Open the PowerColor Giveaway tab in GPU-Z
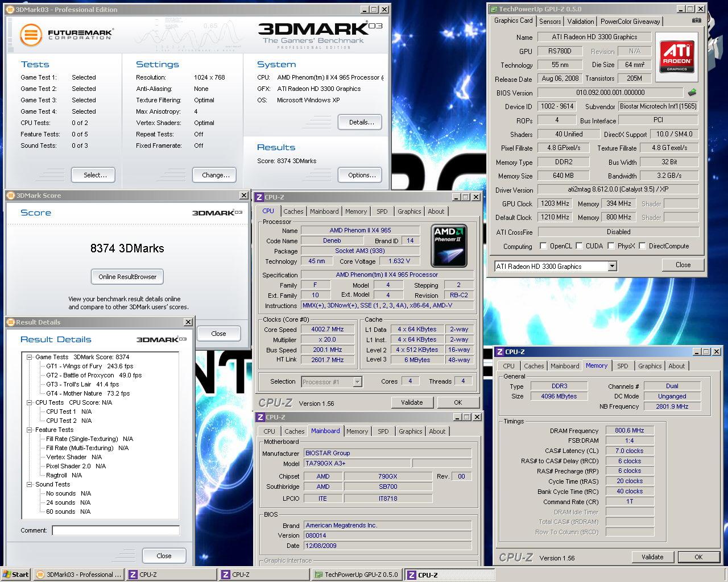Screen dimensions: 728x582 tap(630, 22)
